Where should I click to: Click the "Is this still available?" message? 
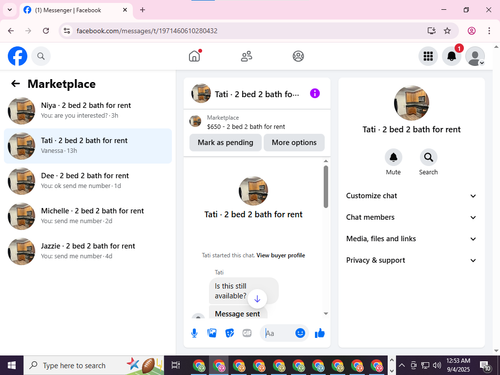[244, 291]
